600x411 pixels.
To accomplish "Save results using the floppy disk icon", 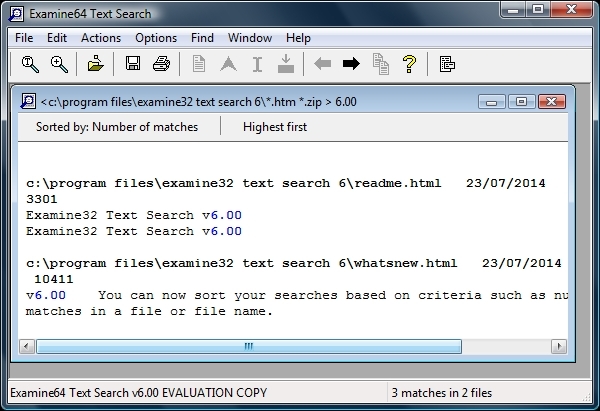I will [x=132, y=65].
